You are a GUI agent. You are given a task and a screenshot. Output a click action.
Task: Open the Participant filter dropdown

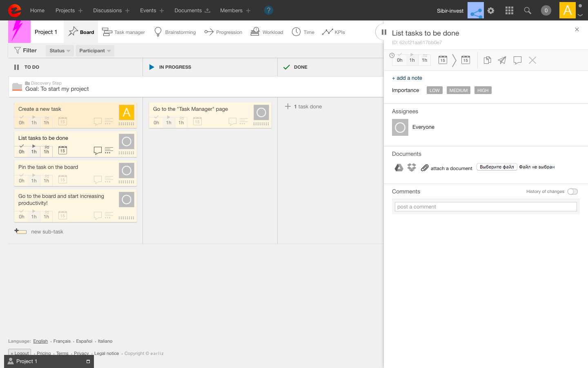pyautogui.click(x=95, y=51)
